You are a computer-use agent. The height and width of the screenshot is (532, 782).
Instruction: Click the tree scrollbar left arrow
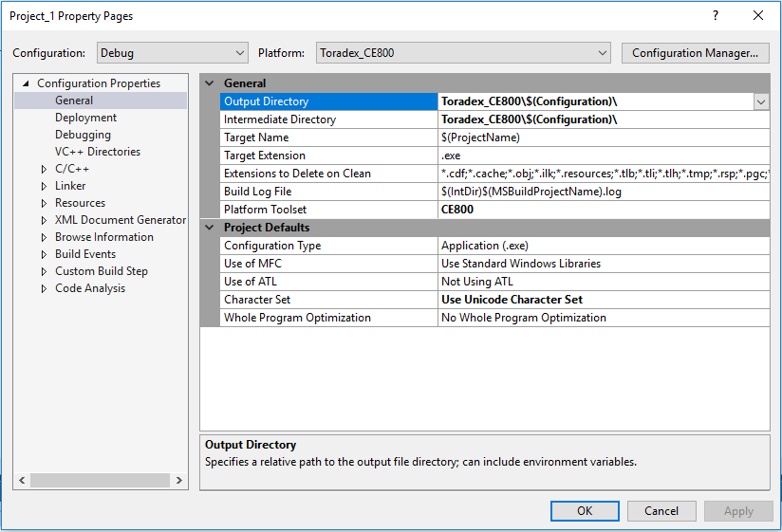pos(22,480)
